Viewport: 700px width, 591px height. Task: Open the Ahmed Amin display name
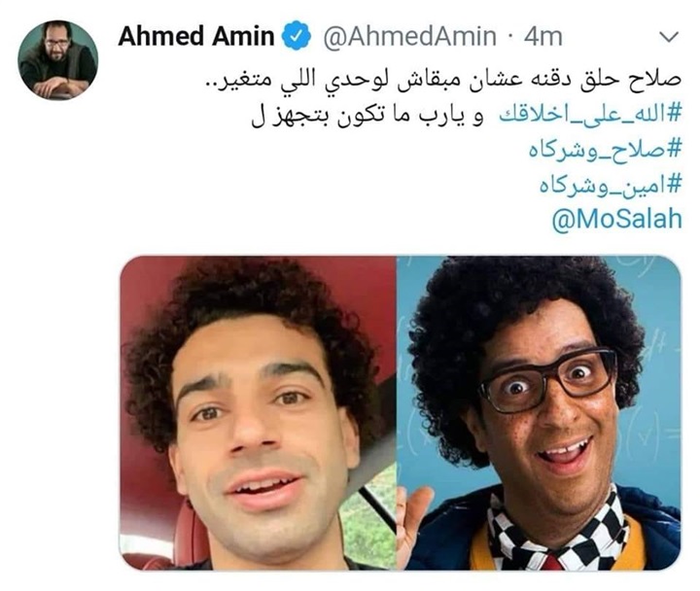point(196,36)
